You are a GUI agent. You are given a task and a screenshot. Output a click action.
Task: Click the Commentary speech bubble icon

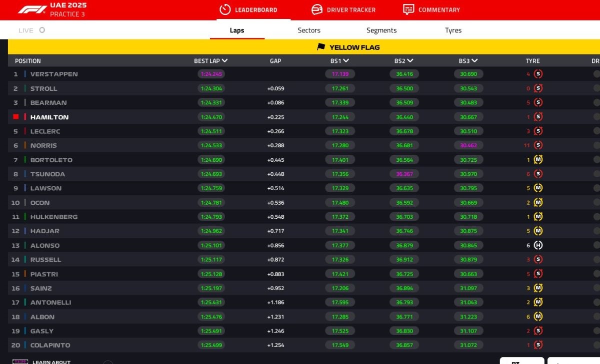408,9
